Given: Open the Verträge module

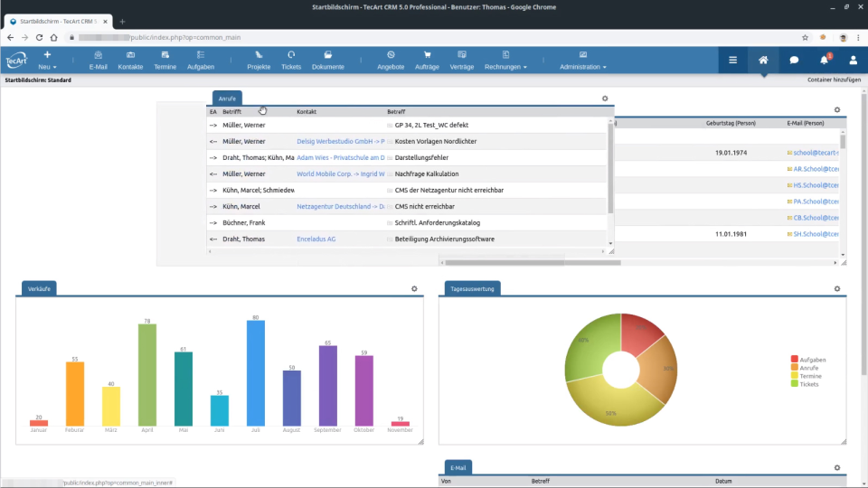Looking at the screenshot, I should (462, 61).
